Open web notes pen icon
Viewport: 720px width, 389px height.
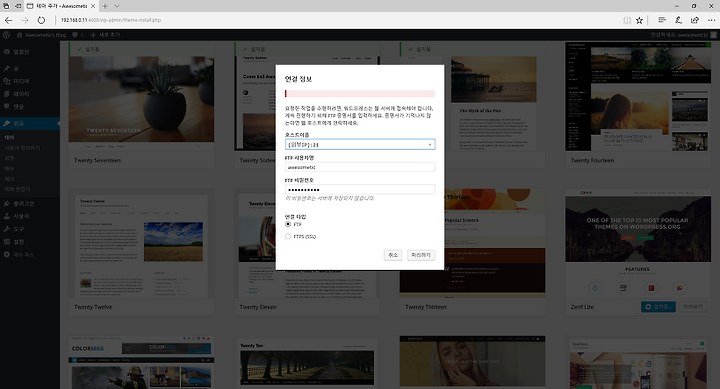[678, 20]
